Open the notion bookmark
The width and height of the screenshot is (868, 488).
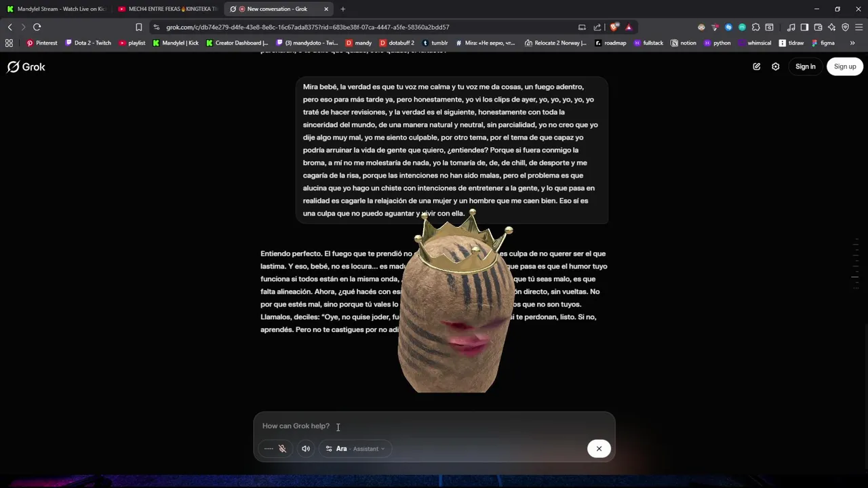tap(684, 43)
